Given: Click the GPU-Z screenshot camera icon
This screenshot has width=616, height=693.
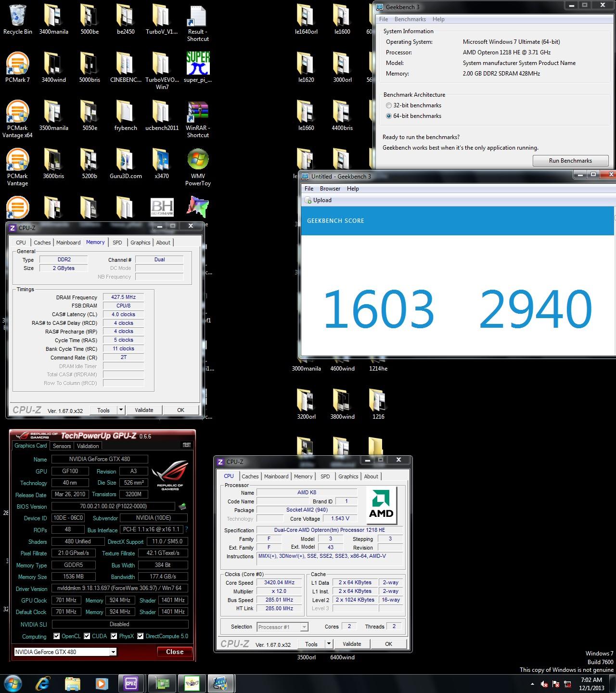Looking at the screenshot, I should tap(187, 446).
